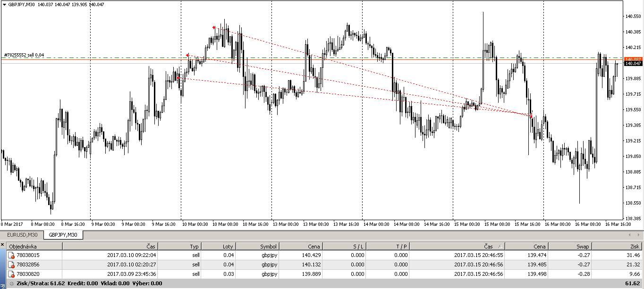The height and width of the screenshot is (289, 644).
Task: Click open time 2017.03.10 02:20:27
Action: [131, 264]
